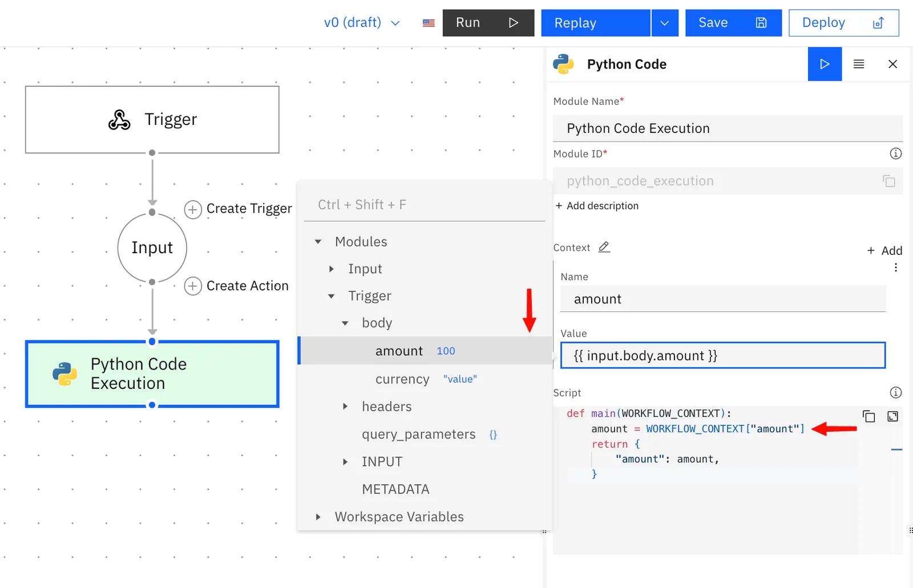913x588 pixels.
Task: Select the amount 100 variable row
Action: coord(425,351)
